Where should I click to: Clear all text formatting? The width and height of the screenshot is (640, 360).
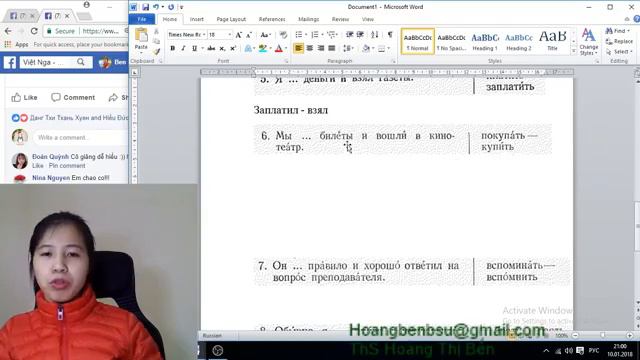(283, 35)
